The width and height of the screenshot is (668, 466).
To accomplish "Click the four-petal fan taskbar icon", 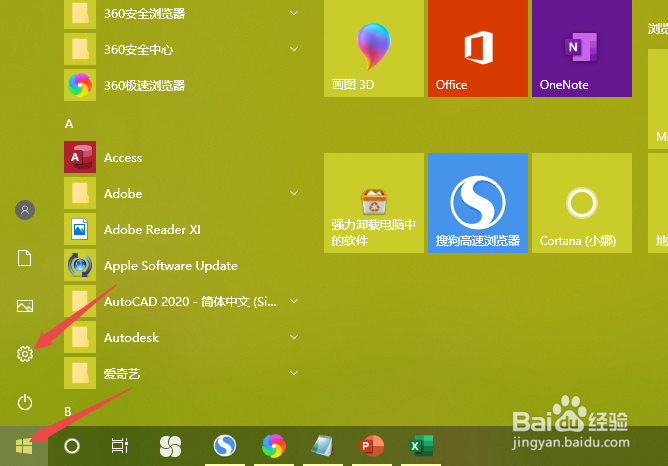I will coord(170,446).
